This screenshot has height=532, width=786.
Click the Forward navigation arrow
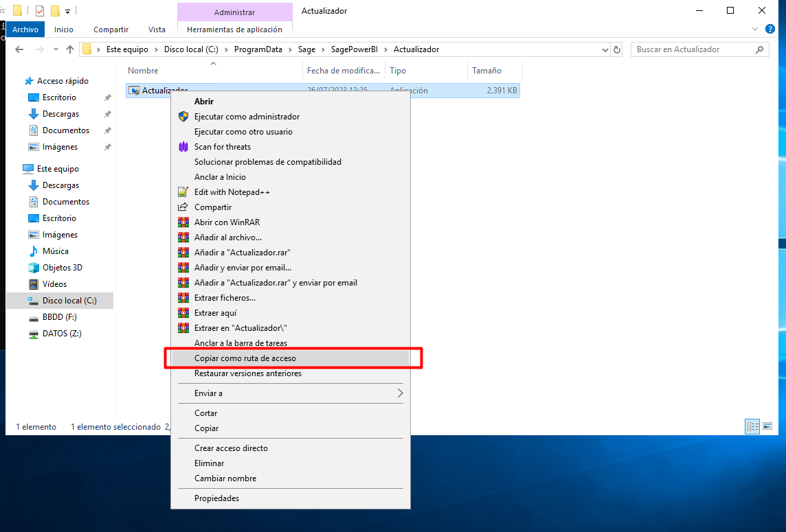coord(40,49)
